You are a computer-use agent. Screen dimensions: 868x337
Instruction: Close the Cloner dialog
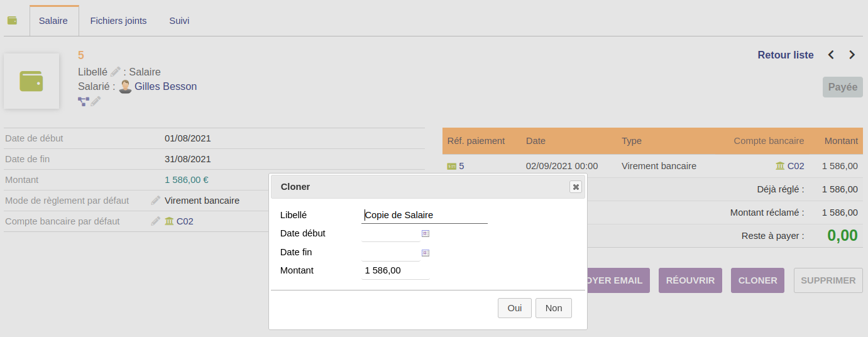[x=575, y=187]
